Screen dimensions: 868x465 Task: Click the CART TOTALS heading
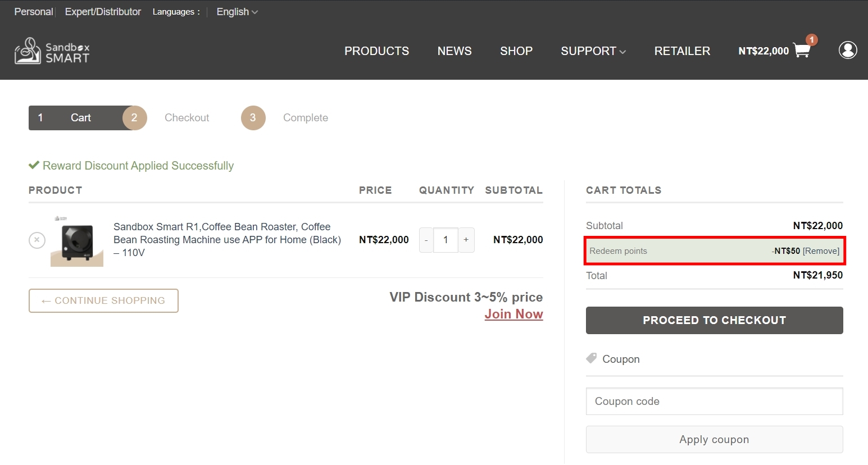pos(624,190)
